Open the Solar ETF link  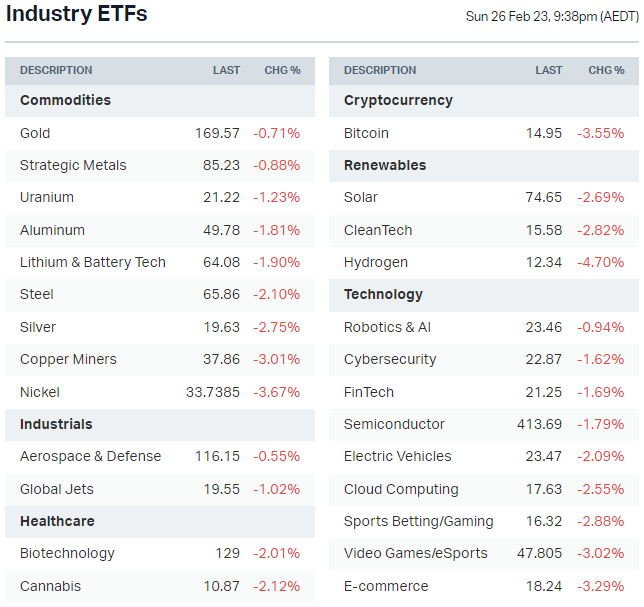(x=361, y=197)
